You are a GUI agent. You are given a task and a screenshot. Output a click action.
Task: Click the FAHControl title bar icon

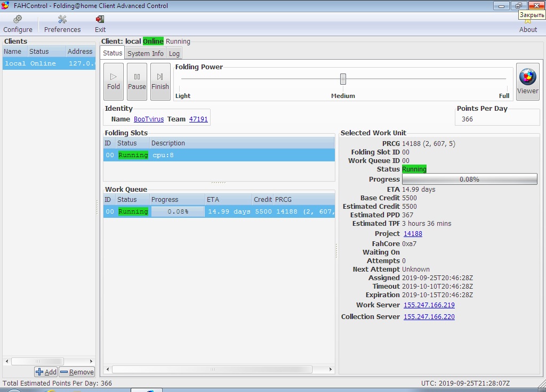pos(5,5)
